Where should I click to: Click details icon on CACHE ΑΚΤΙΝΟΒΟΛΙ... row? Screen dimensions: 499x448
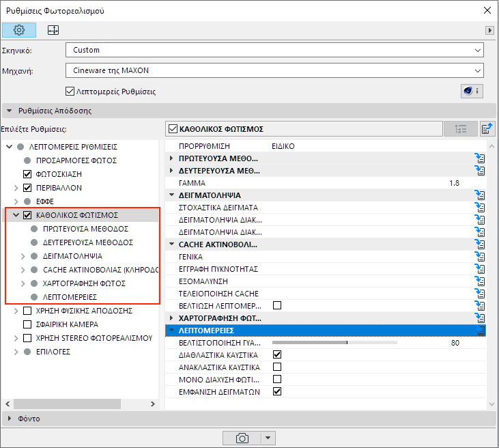[x=480, y=244]
